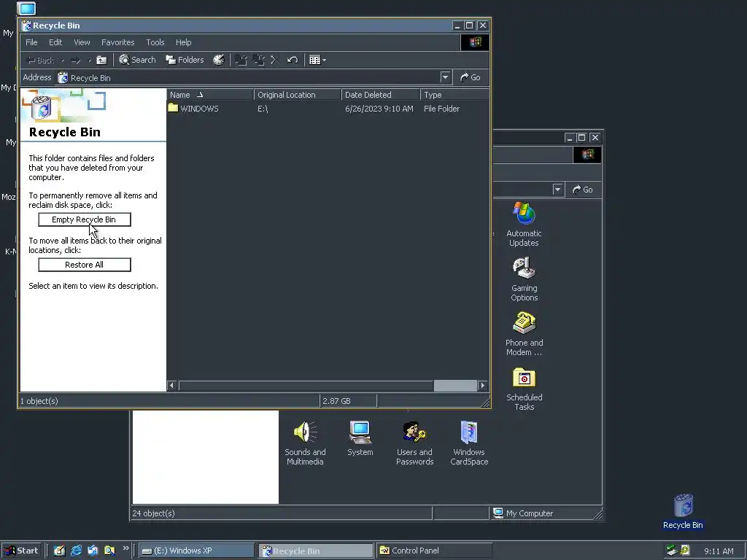
Task: Open the Search pane
Action: click(x=137, y=60)
